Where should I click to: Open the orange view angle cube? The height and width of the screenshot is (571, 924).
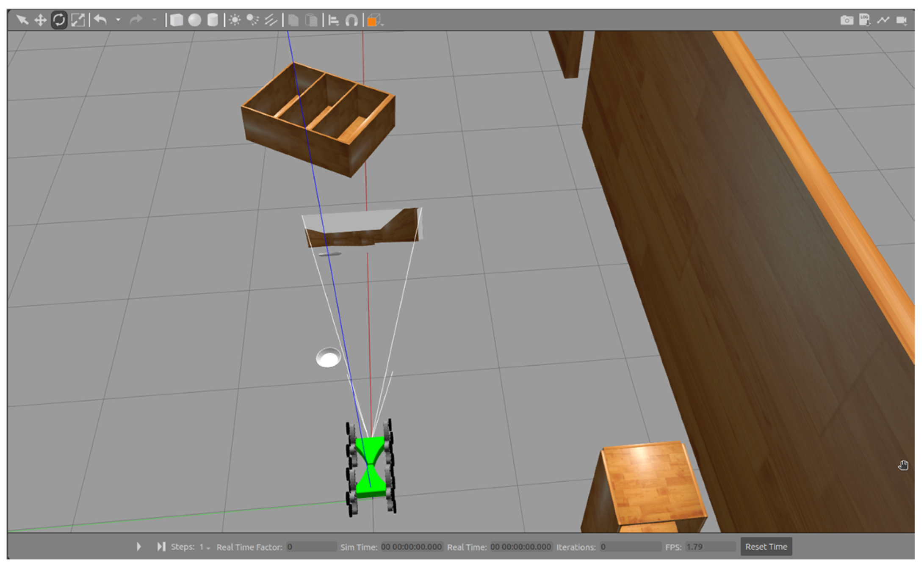tap(373, 20)
